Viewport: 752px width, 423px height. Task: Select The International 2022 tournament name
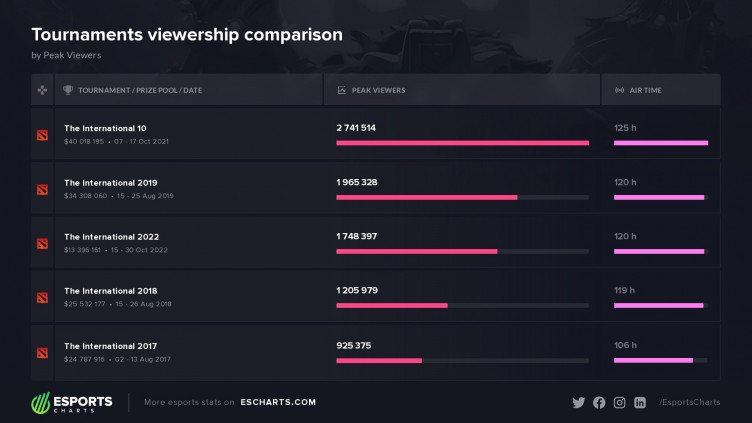click(110, 237)
